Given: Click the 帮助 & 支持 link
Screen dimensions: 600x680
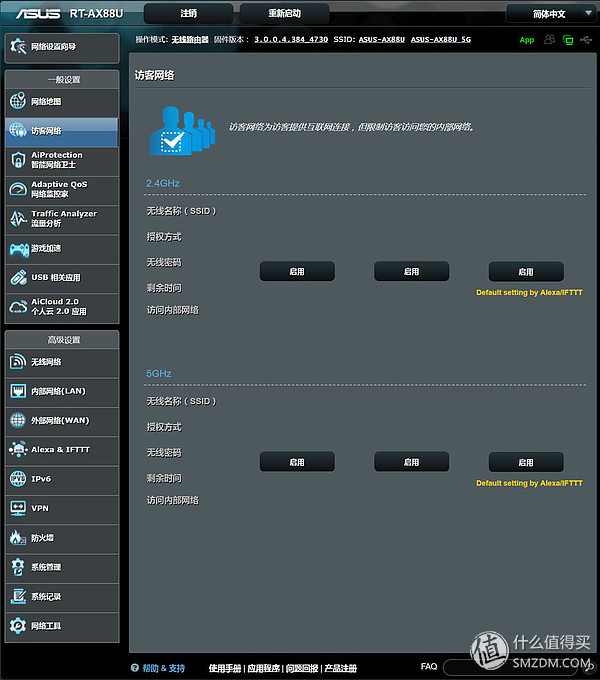Looking at the screenshot, I should click(163, 668).
